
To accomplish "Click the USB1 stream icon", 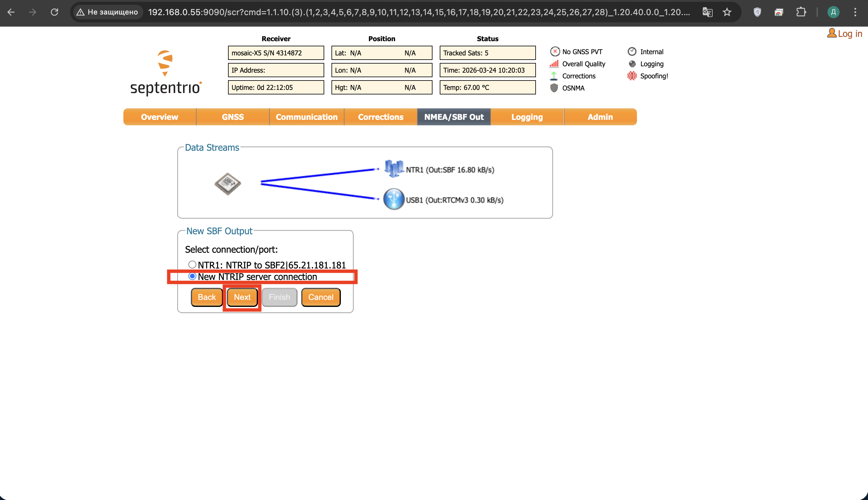I will click(x=393, y=199).
